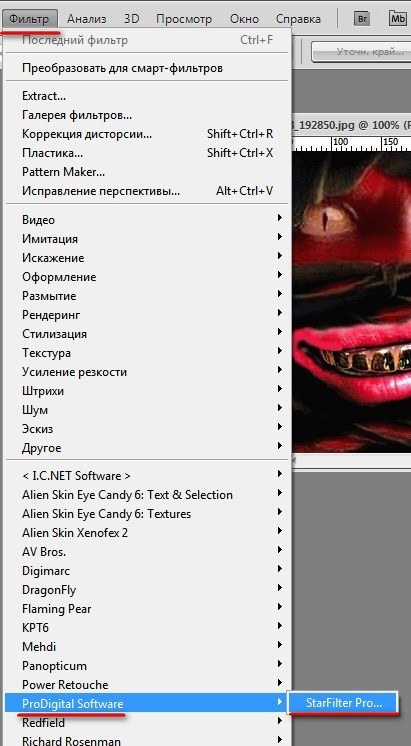Screen dimensions: 411x746
Task: Expand the Шум submenu
Action: 147,410
